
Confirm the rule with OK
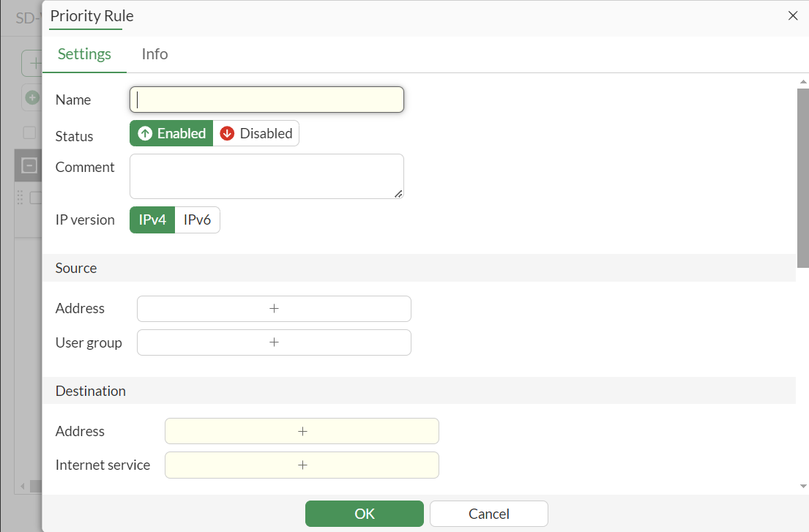[x=364, y=514]
